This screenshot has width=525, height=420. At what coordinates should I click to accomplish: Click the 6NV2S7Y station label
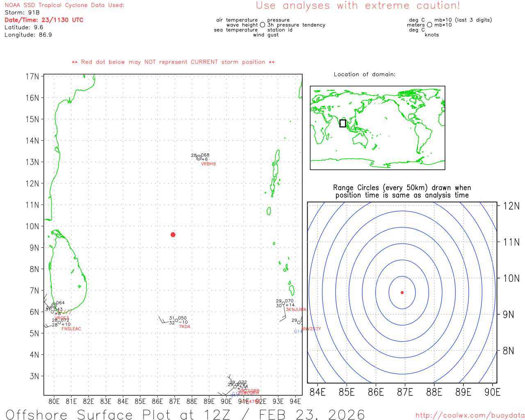[x=311, y=329]
